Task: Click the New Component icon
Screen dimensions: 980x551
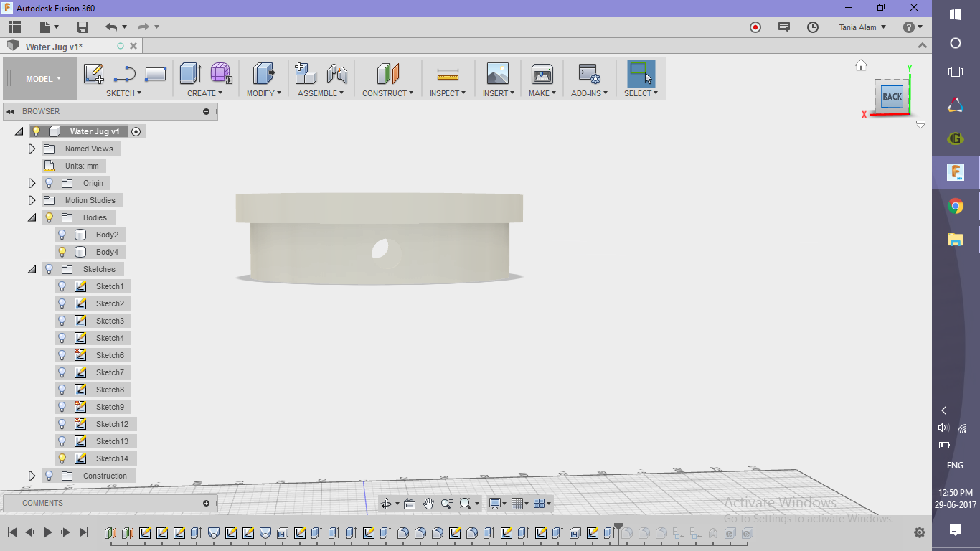Action: point(306,74)
